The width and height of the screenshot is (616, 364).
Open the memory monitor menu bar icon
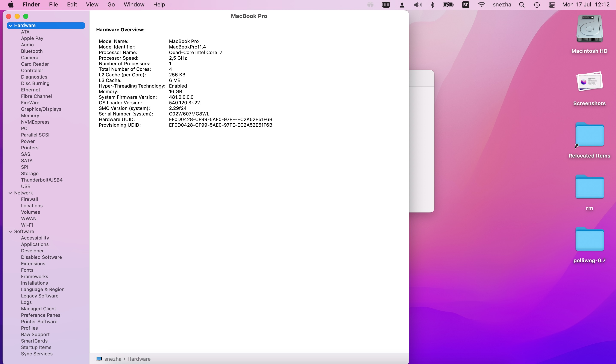click(386, 5)
